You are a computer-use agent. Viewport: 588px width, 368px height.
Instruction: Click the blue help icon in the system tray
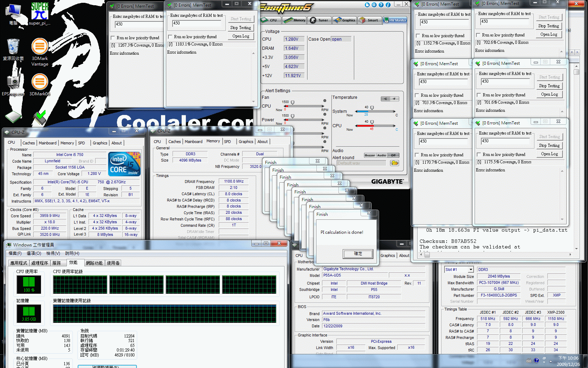[537, 360]
